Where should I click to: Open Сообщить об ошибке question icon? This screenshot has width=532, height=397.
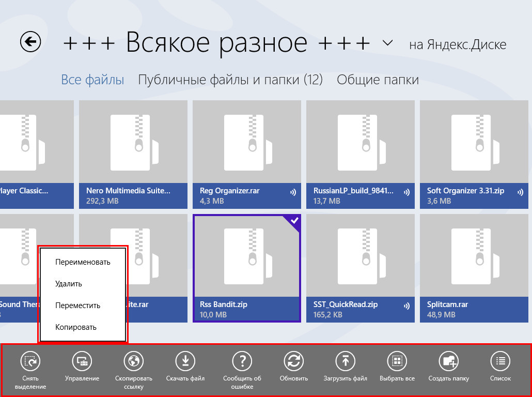point(242,361)
